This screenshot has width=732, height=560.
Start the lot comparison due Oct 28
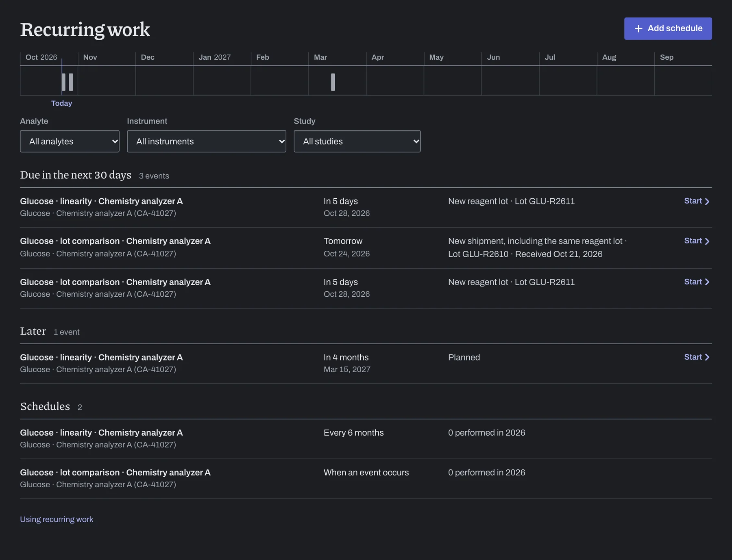pos(697,282)
